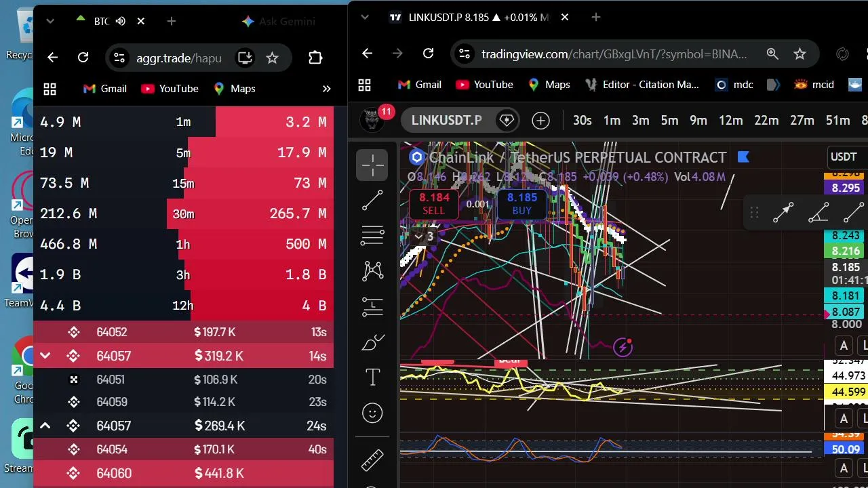The width and height of the screenshot is (868, 488).
Task: Select the 9m chart timeframe
Action: (x=698, y=121)
